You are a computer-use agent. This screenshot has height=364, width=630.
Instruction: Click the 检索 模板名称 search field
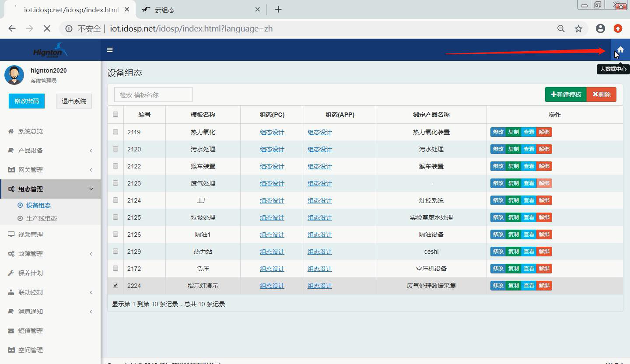(153, 94)
